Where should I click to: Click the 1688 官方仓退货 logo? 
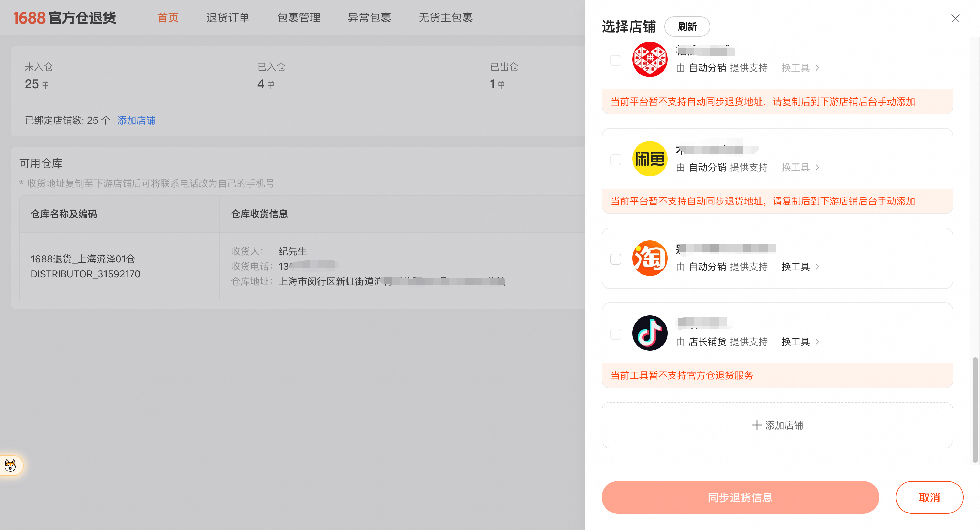(x=65, y=18)
